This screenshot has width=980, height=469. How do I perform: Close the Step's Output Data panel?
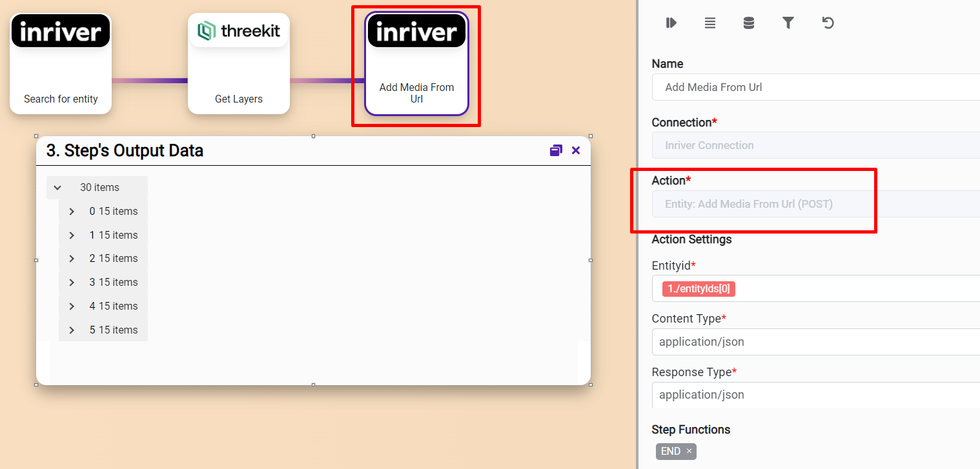[x=576, y=150]
